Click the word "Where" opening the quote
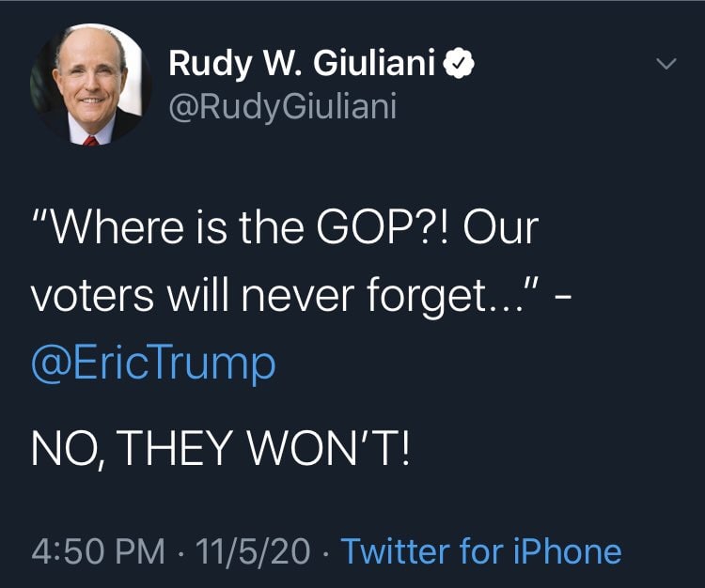Image resolution: width=705 pixels, height=588 pixels. 109,229
